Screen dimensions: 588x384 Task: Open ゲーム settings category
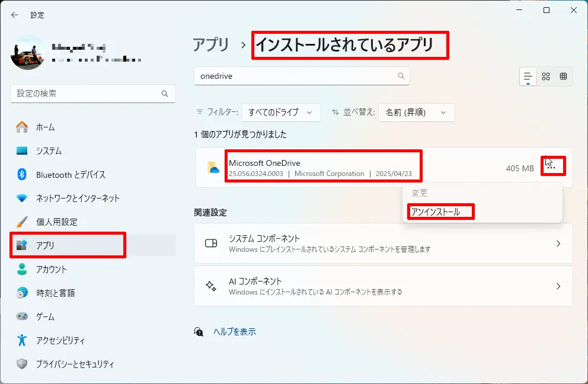(x=93, y=316)
